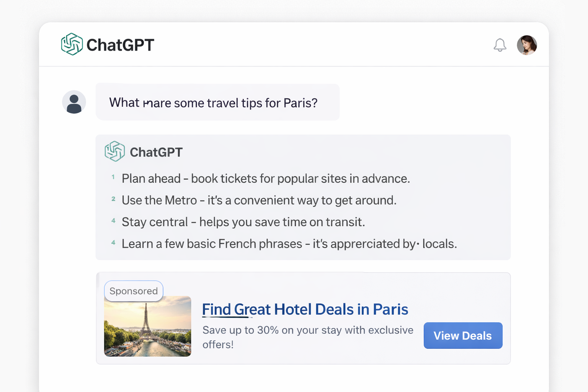Select the 'ChatGPT' label inside the response card
Screen dimensions: 588x392
(156, 152)
